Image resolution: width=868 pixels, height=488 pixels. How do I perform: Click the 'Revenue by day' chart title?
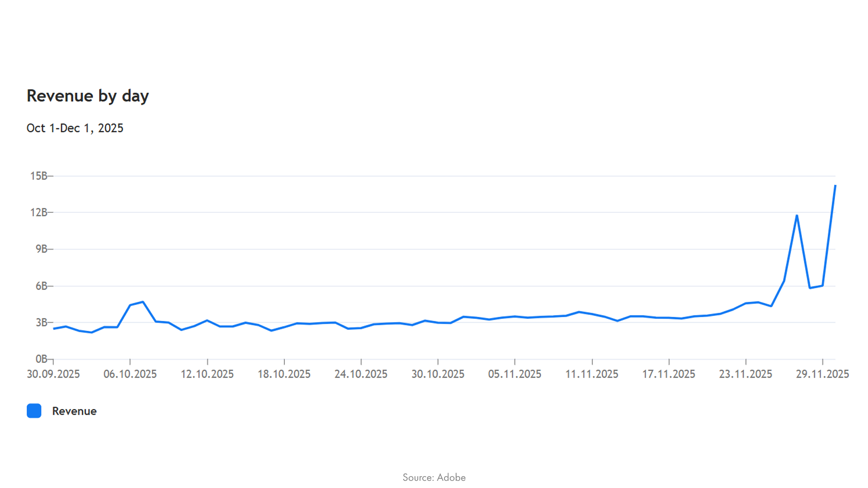88,96
